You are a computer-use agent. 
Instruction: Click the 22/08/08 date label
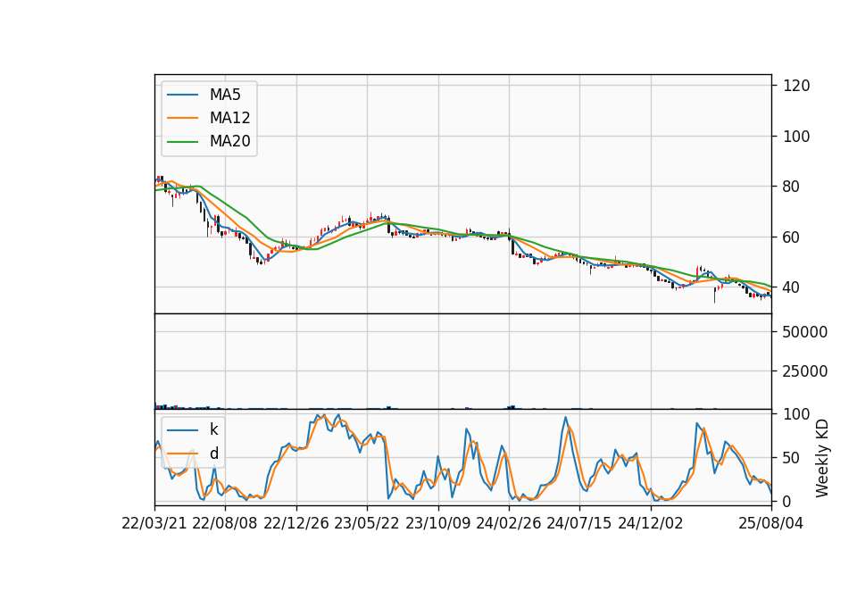click(225, 523)
